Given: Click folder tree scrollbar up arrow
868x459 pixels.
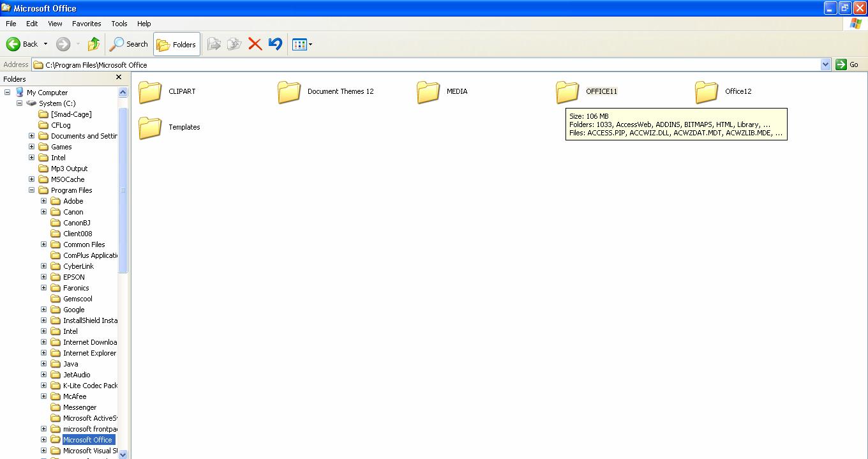Looking at the screenshot, I should coord(123,93).
